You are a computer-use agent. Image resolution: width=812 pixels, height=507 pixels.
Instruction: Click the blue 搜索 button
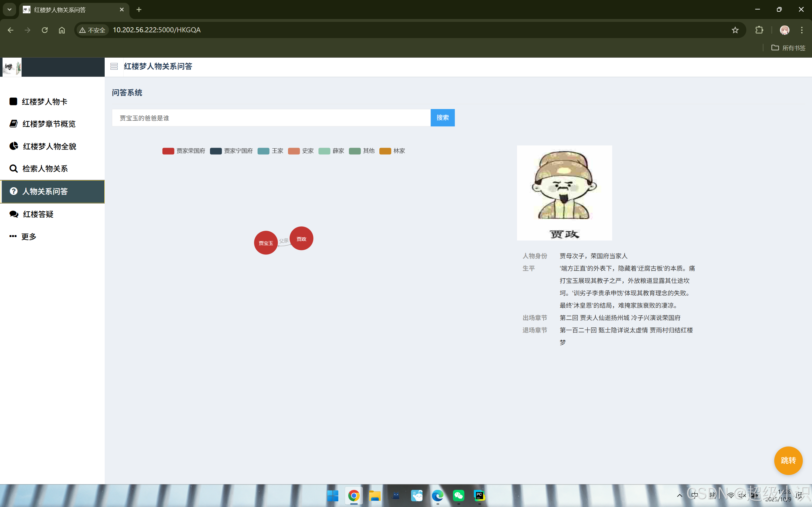coord(442,118)
